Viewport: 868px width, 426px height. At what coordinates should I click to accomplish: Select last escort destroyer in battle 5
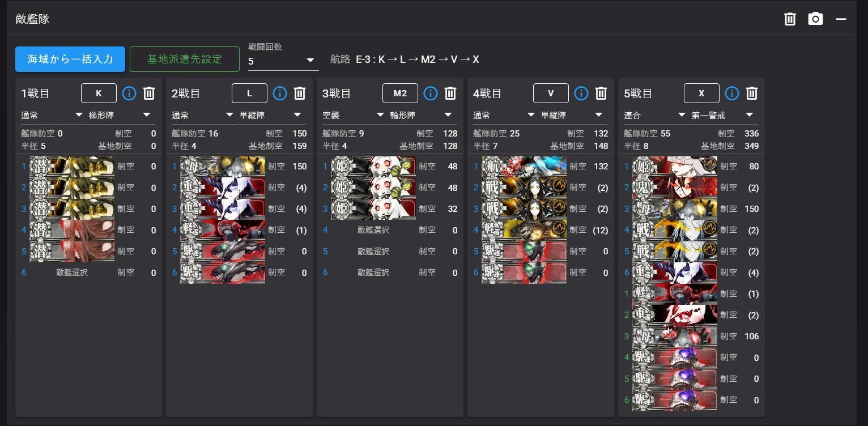pyautogui.click(x=675, y=400)
